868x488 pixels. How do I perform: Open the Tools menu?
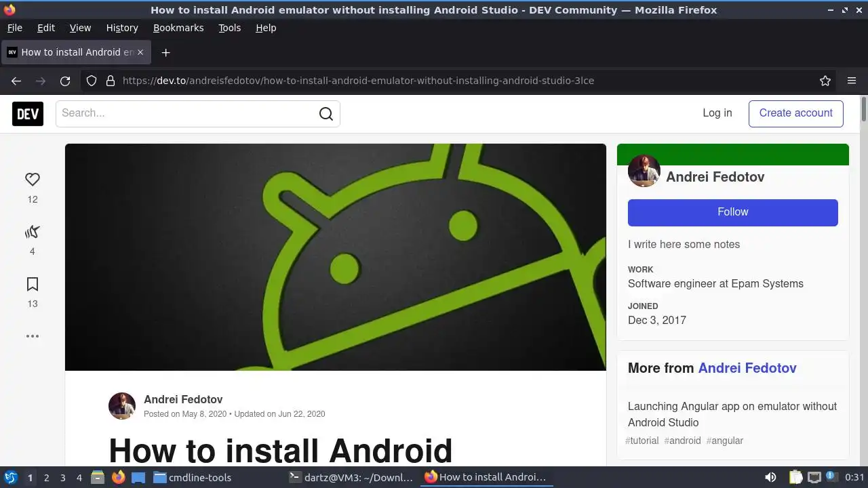229,28
